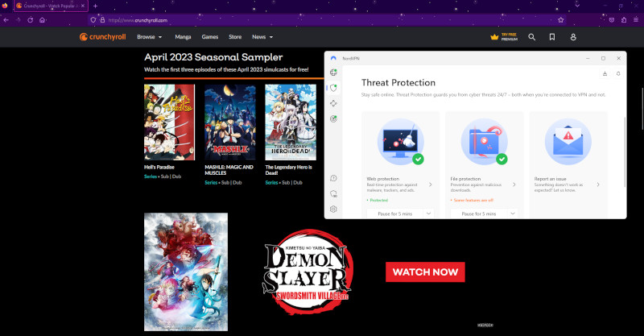Click Demon Slayer Swordsmith Village logo
The width and height of the screenshot is (644, 336).
click(x=308, y=272)
